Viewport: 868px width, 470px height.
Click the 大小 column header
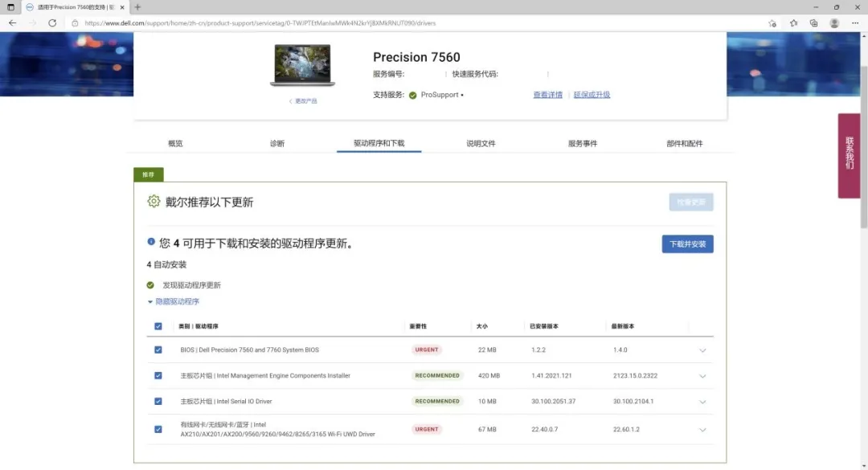pyautogui.click(x=482, y=327)
